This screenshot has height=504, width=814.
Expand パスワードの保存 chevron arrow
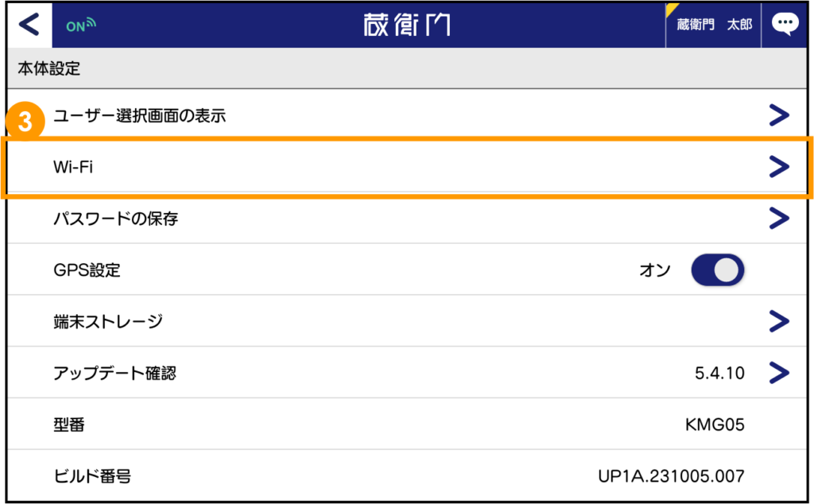pyautogui.click(x=778, y=218)
